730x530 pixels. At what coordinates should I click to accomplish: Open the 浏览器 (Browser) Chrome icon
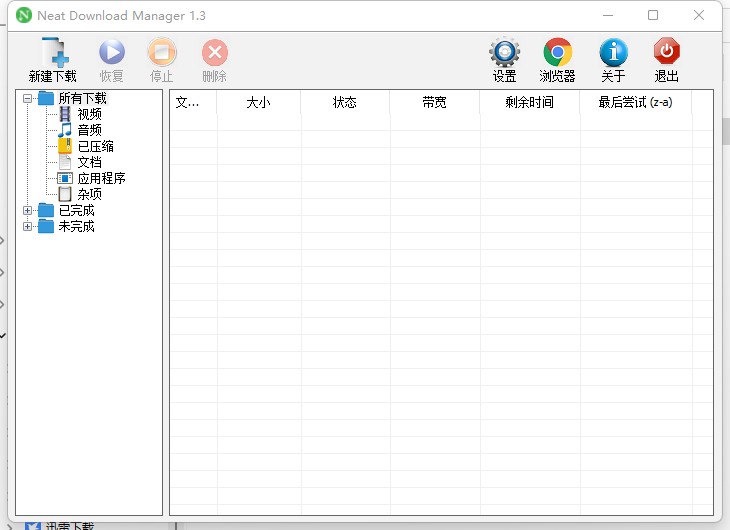click(x=557, y=52)
